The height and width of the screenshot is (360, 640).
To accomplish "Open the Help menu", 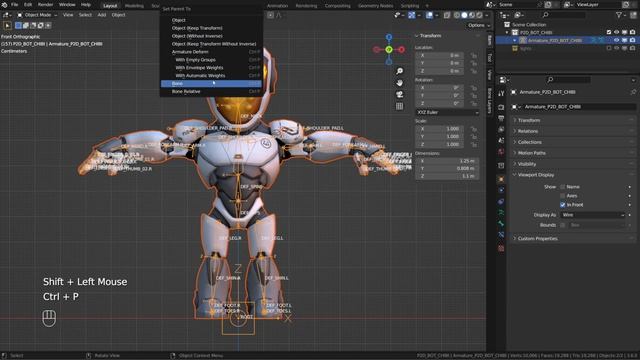I will pyautogui.click(x=86, y=5).
